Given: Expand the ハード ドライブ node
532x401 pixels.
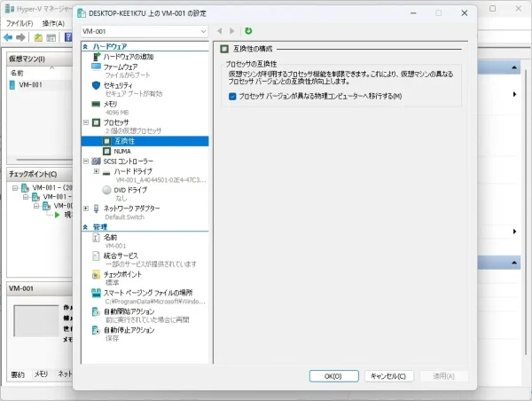Looking at the screenshot, I should tap(97, 171).
